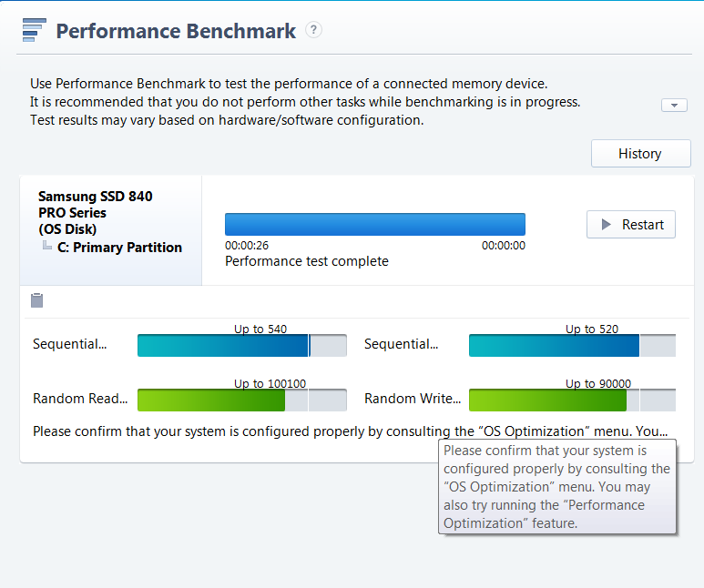704x588 pixels.
Task: Click the Performance Benchmark bars icon
Action: pos(35,30)
